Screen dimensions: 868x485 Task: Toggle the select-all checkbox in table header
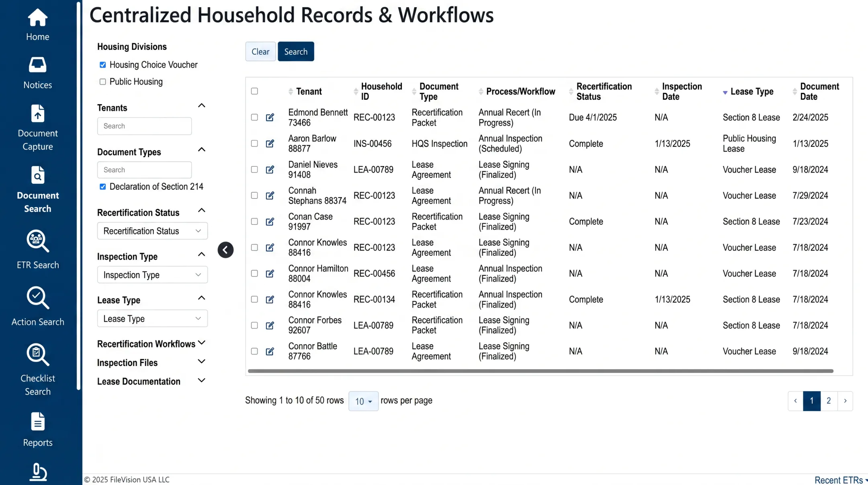click(x=254, y=91)
